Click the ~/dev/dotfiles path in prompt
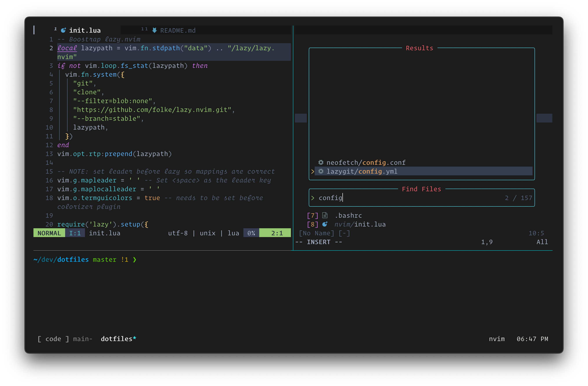588x386 pixels. (61, 259)
